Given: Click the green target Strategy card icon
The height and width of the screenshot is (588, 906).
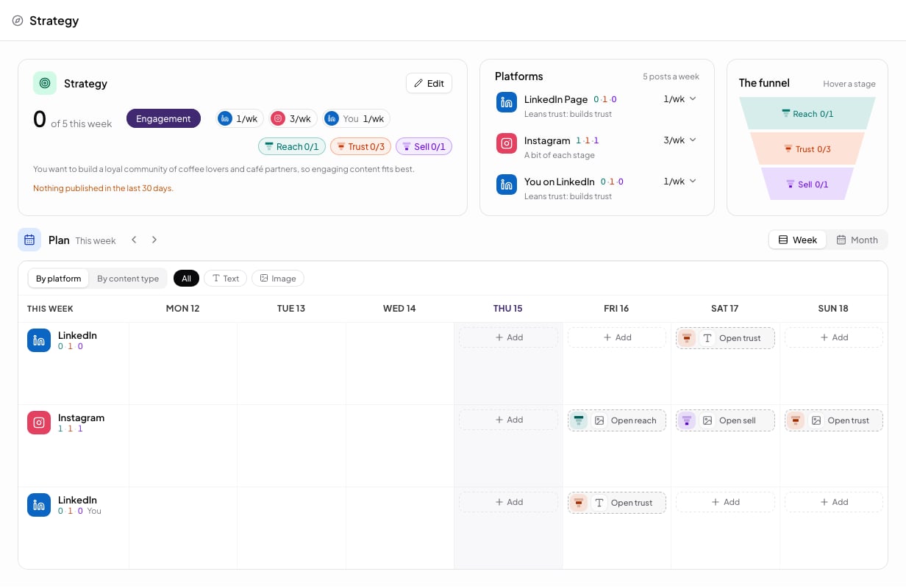Looking at the screenshot, I should pos(45,83).
